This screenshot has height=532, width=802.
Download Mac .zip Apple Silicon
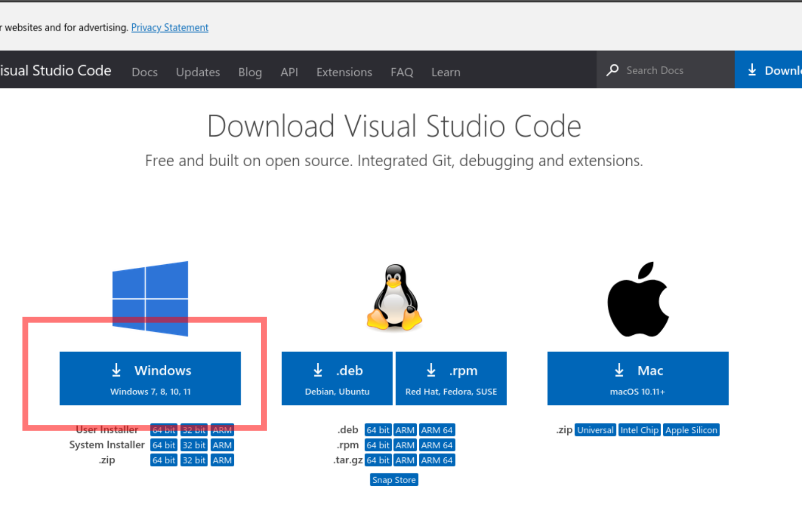pyautogui.click(x=691, y=430)
